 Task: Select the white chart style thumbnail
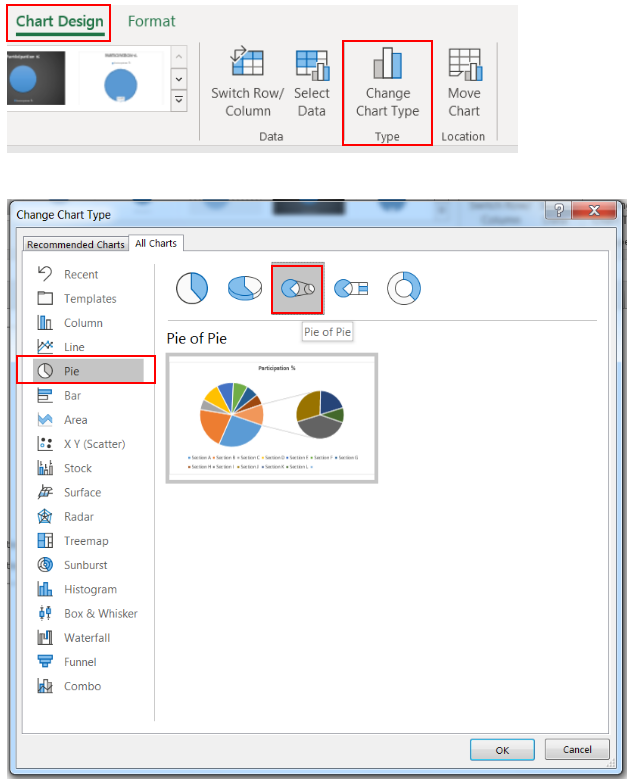[x=120, y=78]
